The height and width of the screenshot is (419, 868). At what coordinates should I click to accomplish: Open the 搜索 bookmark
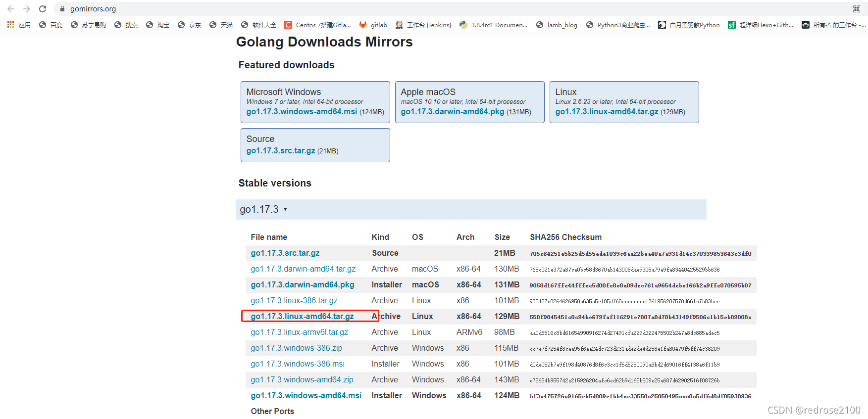pyautogui.click(x=126, y=25)
